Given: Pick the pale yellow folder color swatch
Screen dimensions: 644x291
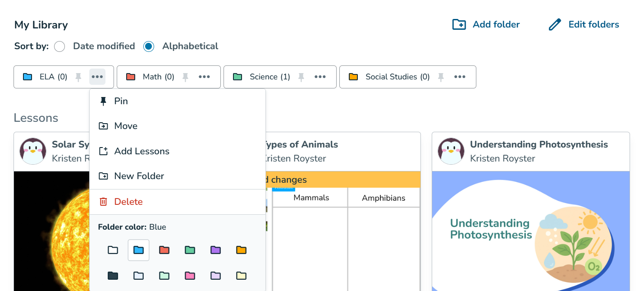Looking at the screenshot, I should tap(241, 276).
